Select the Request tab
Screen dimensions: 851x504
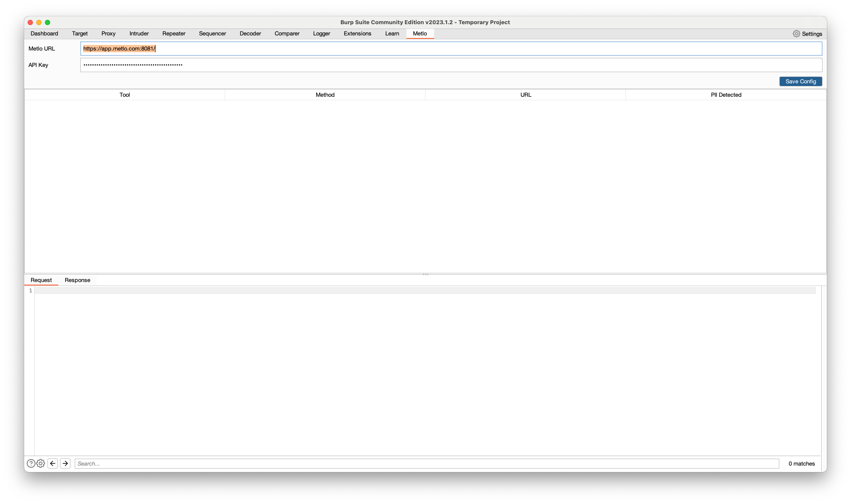point(41,280)
